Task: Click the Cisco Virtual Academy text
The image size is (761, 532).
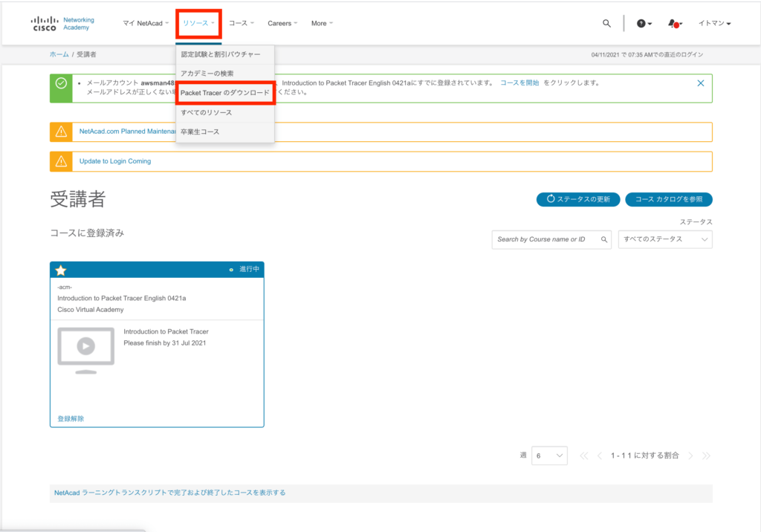Action: pyautogui.click(x=90, y=310)
